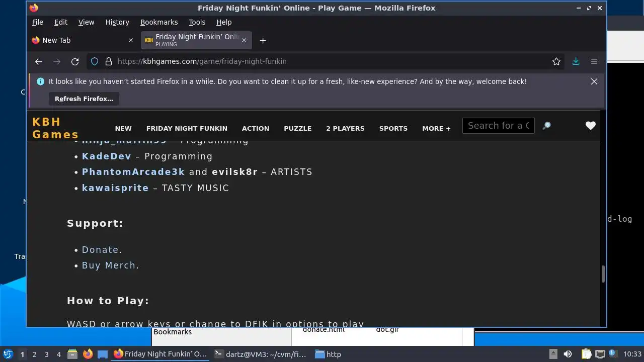Screen dimensions: 644x362
Task: Switch to workspace 4 in taskbar
Action: (x=59, y=354)
